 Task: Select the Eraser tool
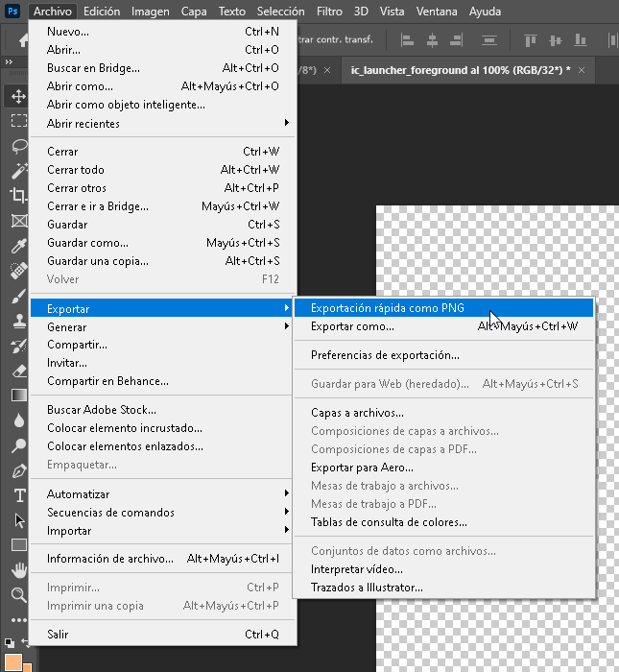point(18,371)
